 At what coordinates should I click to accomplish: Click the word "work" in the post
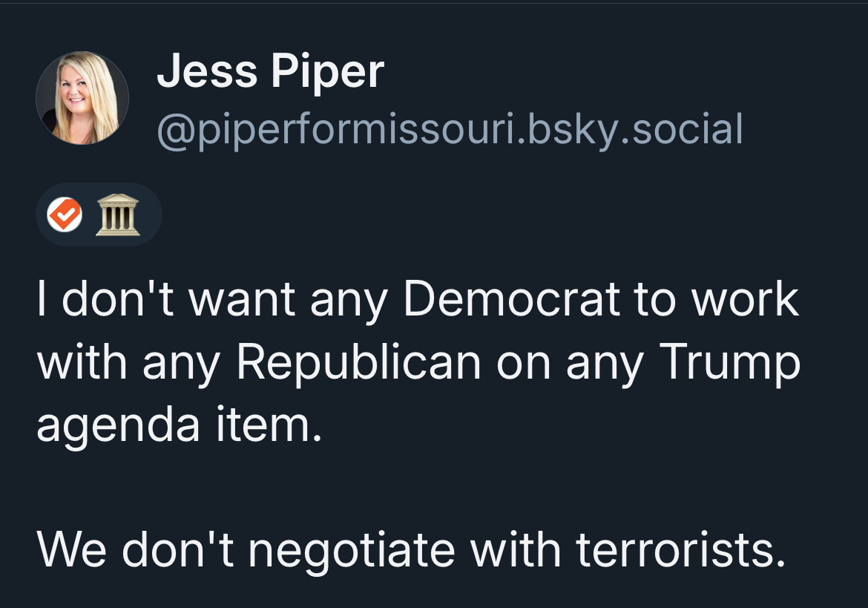744,299
